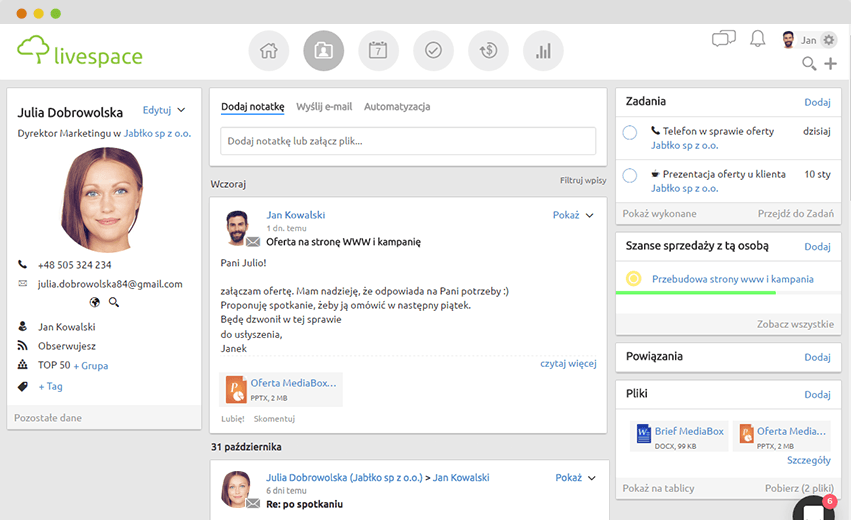Expand message with czytaj więcej
Screen dimensions: 851x520
[x=568, y=363]
